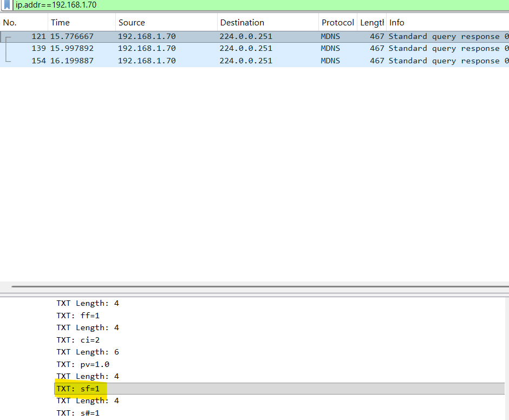This screenshot has height=420, width=509.
Task: Select the 'TXT Length: 6' detail line
Action: tap(88, 352)
